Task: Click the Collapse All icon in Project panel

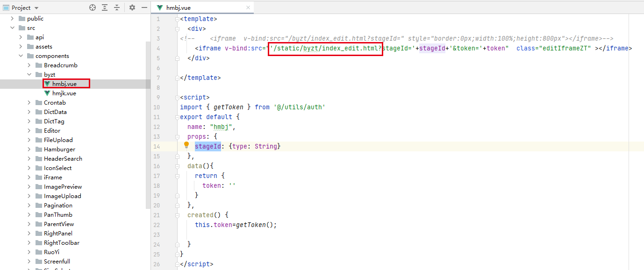Action: pos(117,7)
